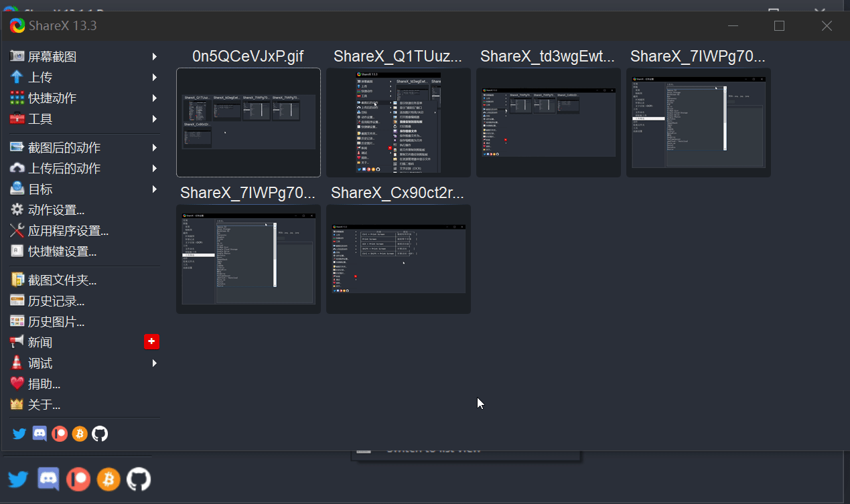Select the ShareX_Q1TUuz... thumbnail
Image resolution: width=850 pixels, height=504 pixels.
[399, 122]
